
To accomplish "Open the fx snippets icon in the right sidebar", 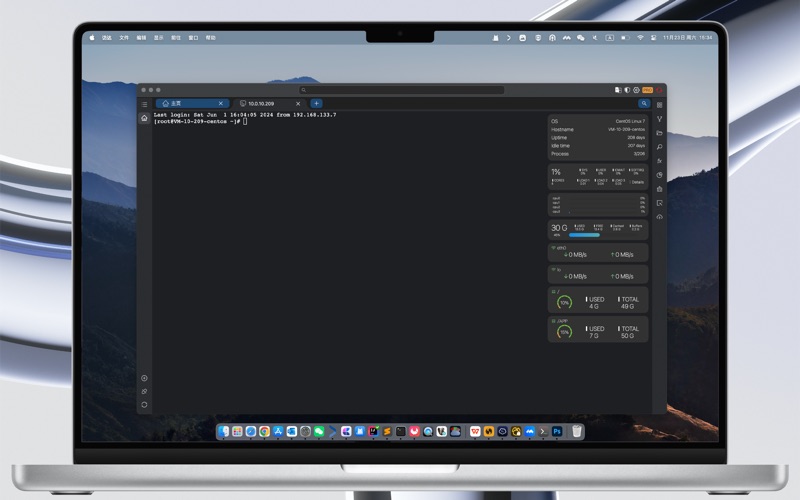I will tap(659, 161).
